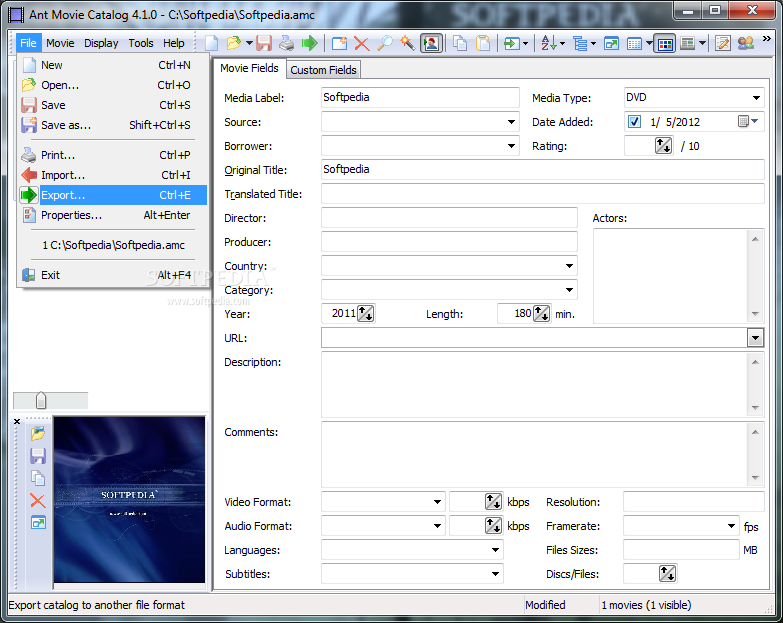
Task: Copy picture icon beside cover image
Action: [x=38, y=478]
